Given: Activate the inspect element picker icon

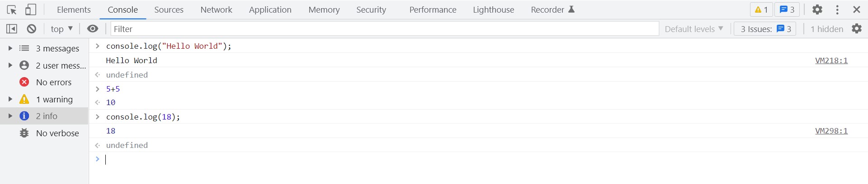Looking at the screenshot, I should coord(12,9).
